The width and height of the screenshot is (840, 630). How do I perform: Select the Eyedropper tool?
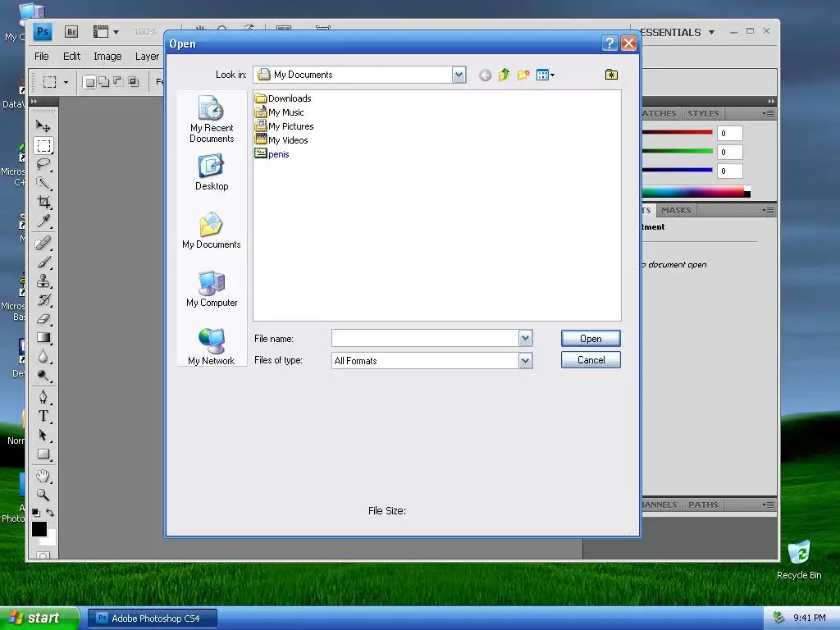43,221
